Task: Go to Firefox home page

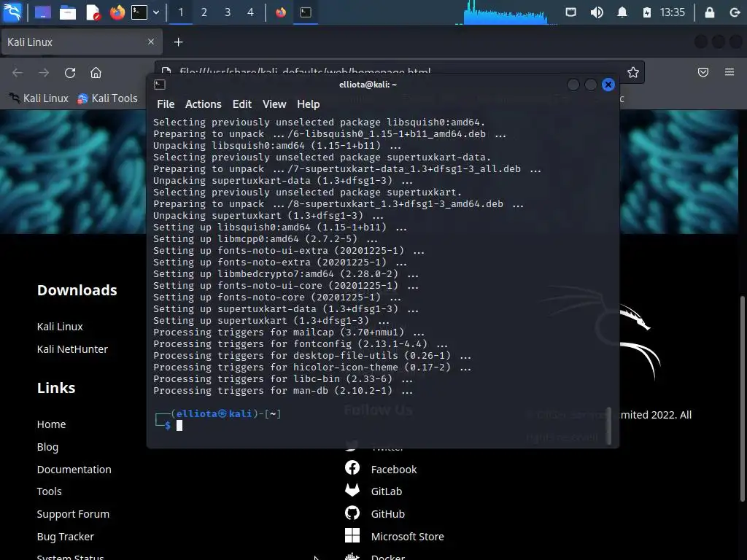Action: tap(96, 72)
